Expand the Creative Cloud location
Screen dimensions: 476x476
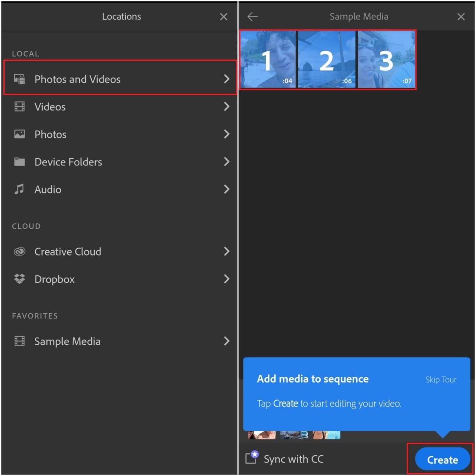coord(226,251)
